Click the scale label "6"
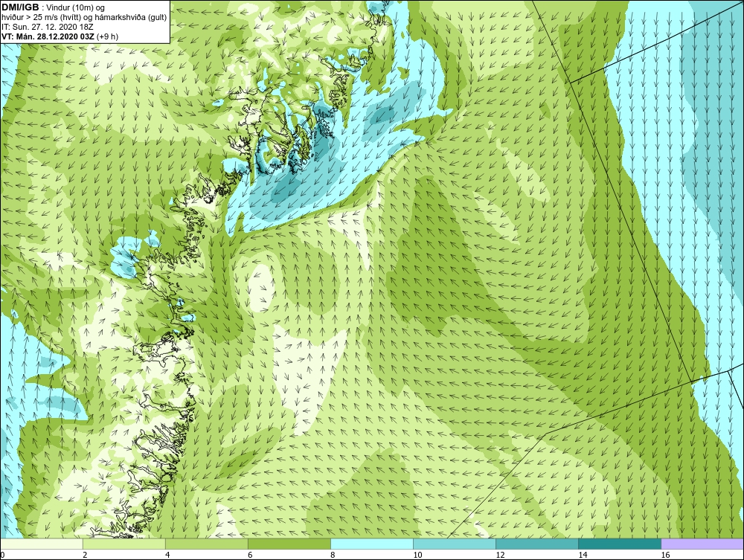This screenshot has height=560, width=744. (x=249, y=555)
